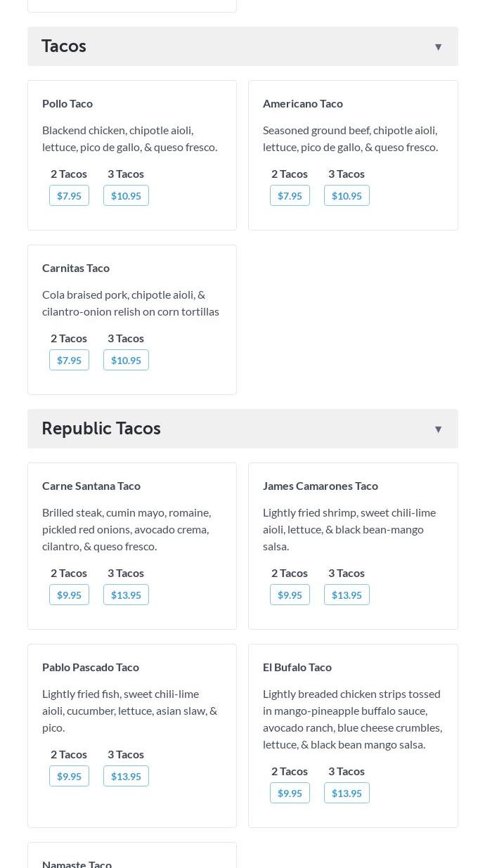Select Pollo Taco 2 Tacos $7.95 price
This screenshot has height=868, width=485.
pyautogui.click(x=69, y=195)
